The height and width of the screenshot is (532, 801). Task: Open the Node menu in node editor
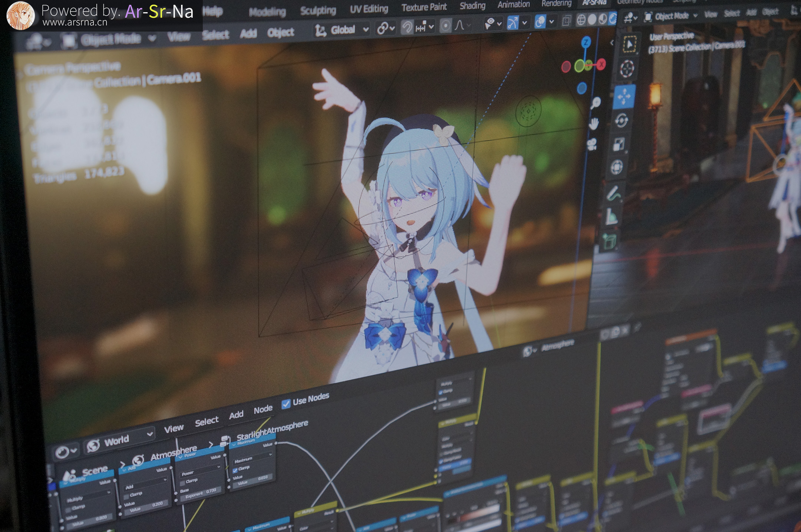coord(263,409)
